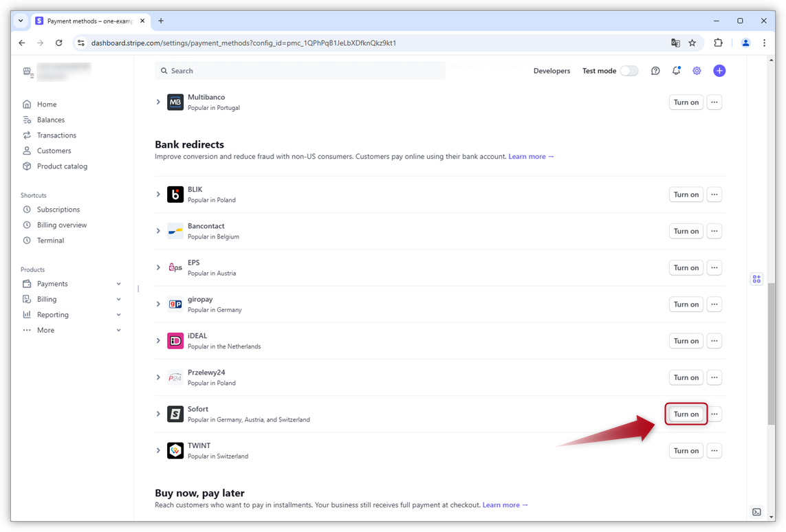This screenshot has width=786, height=532.
Task: Open more options for BLIK
Action: [x=714, y=195]
